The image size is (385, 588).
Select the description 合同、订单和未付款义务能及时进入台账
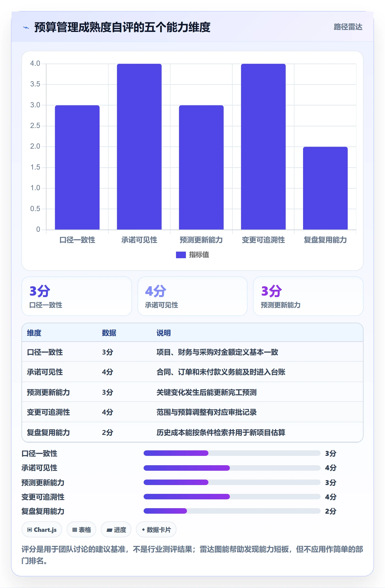pyautogui.click(x=221, y=372)
